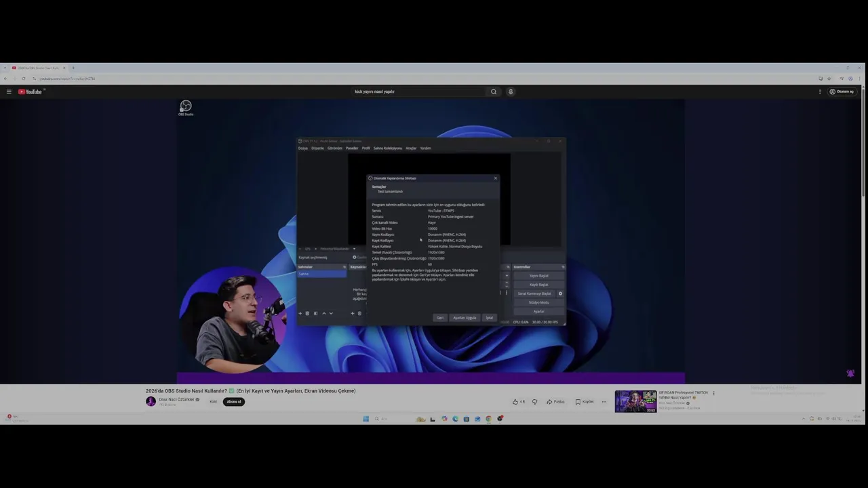Click Kaydı Başlat in Kontroller
This screenshot has width=868, height=488.
coord(539,285)
